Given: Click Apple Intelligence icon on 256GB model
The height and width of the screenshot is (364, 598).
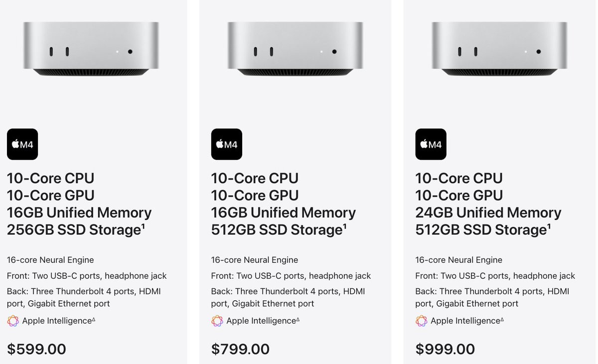Looking at the screenshot, I should 13,321.
